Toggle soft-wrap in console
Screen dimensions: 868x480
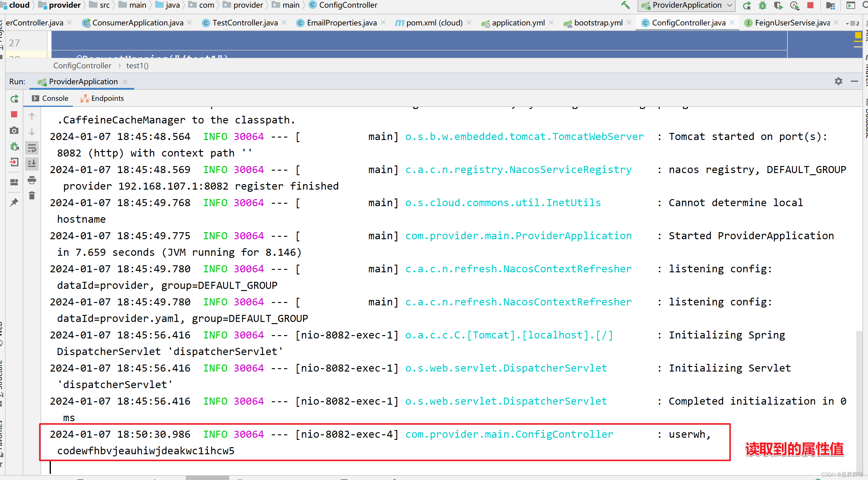click(x=32, y=148)
